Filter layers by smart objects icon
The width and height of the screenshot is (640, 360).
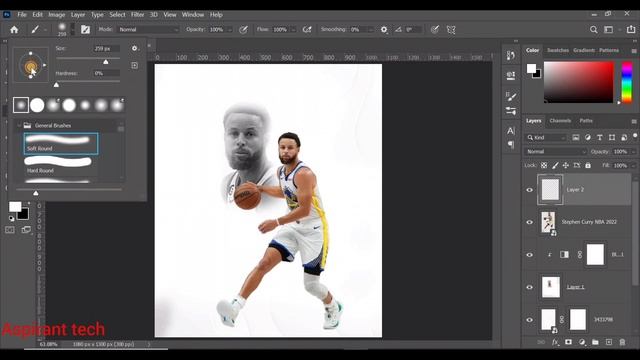[624, 138]
